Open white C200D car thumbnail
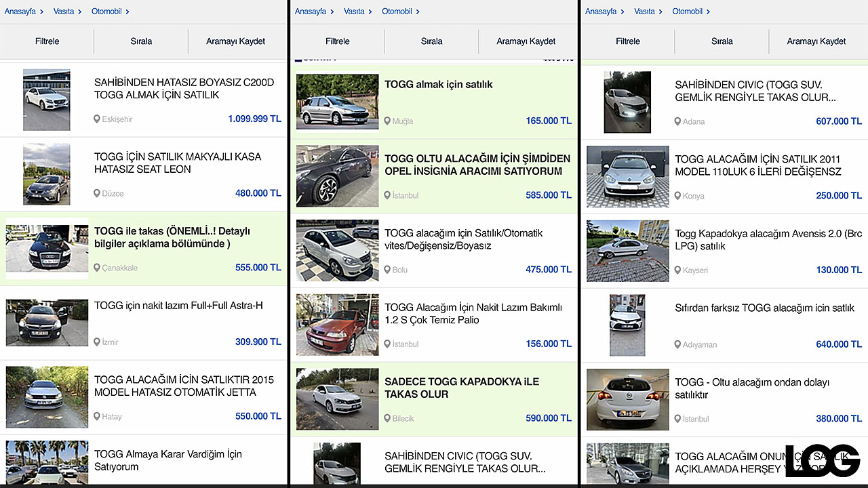The width and height of the screenshot is (868, 488). click(x=47, y=100)
